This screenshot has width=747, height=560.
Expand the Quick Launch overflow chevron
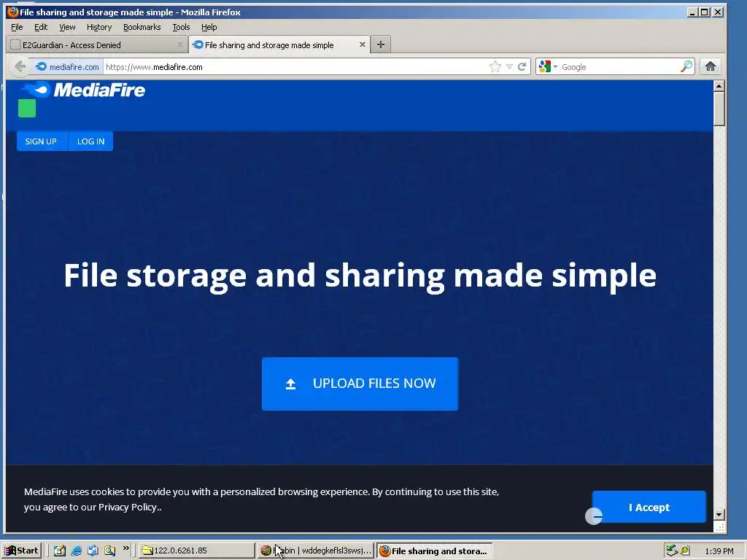tap(125, 548)
